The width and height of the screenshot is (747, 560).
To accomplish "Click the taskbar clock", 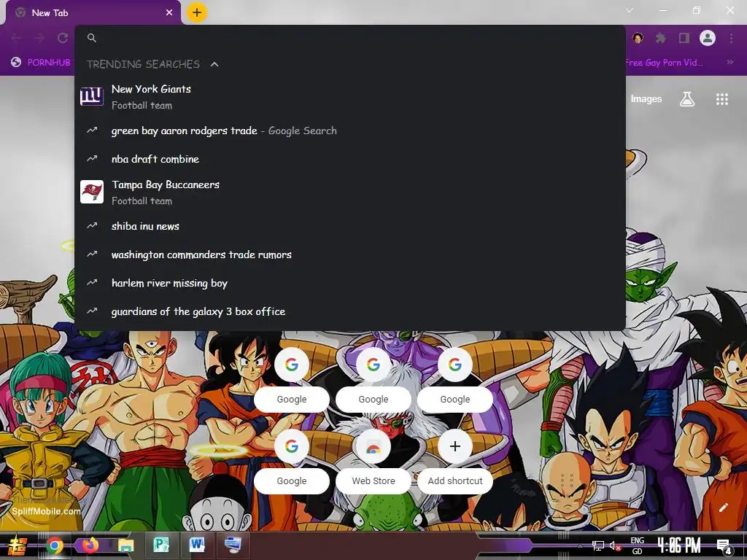I will 679,545.
